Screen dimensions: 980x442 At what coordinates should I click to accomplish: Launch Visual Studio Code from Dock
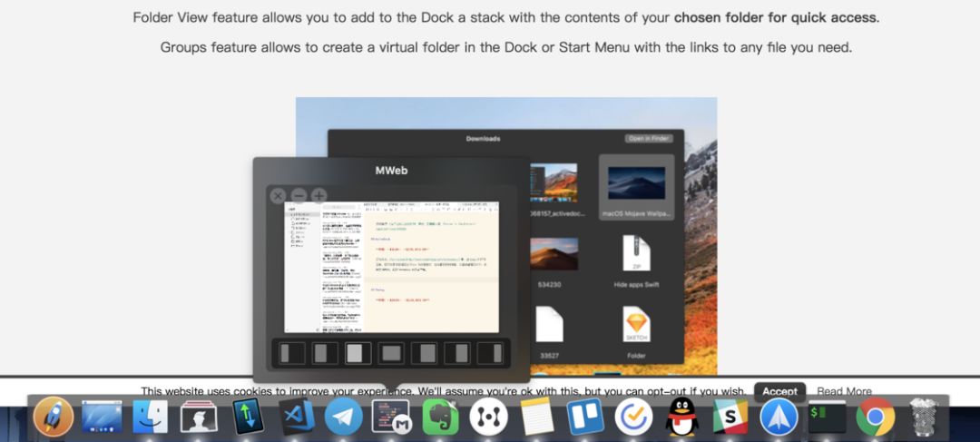tap(296, 417)
